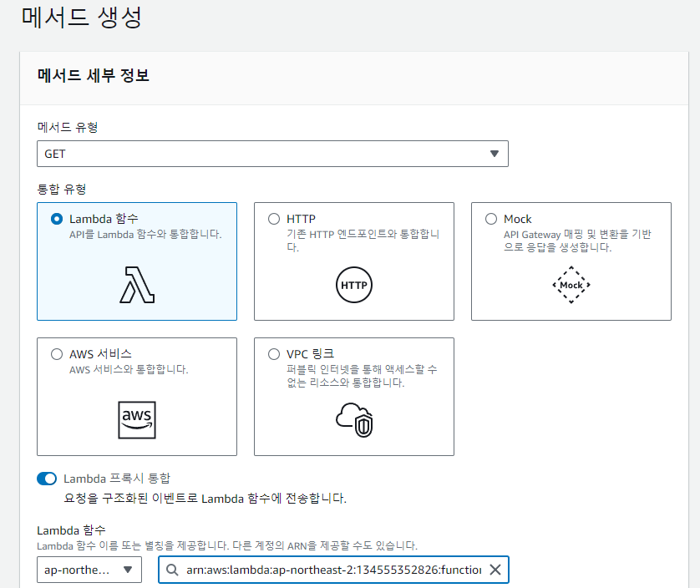Click the search magnifier in Lambda 함수 field
The height and width of the screenshot is (588, 700).
[x=170, y=569]
